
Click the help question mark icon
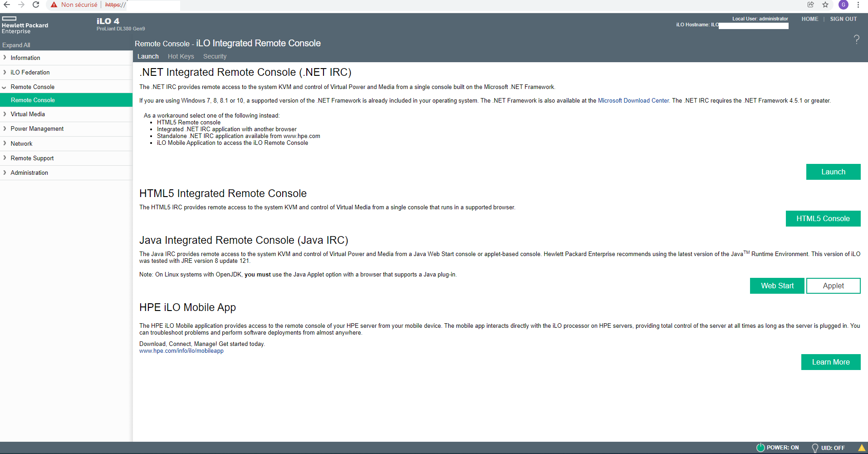pos(856,39)
